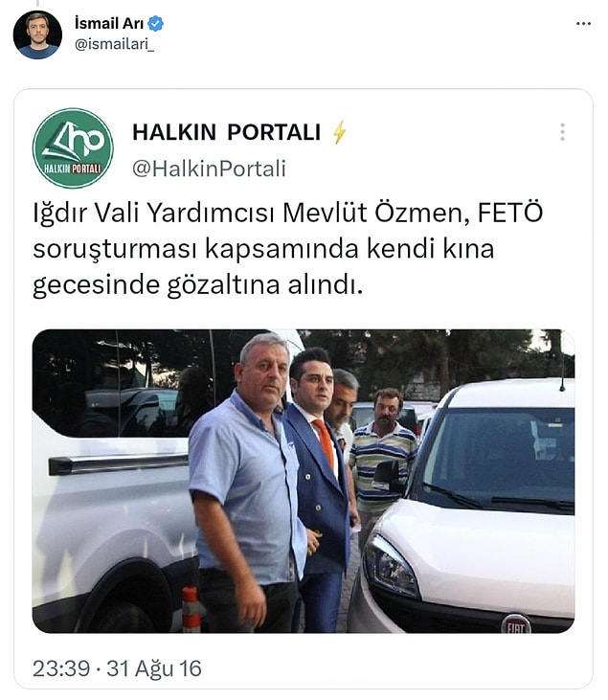This screenshot has height=700, width=608.
Task: Click the word FETÖ in tweet text
Action: coord(510,213)
